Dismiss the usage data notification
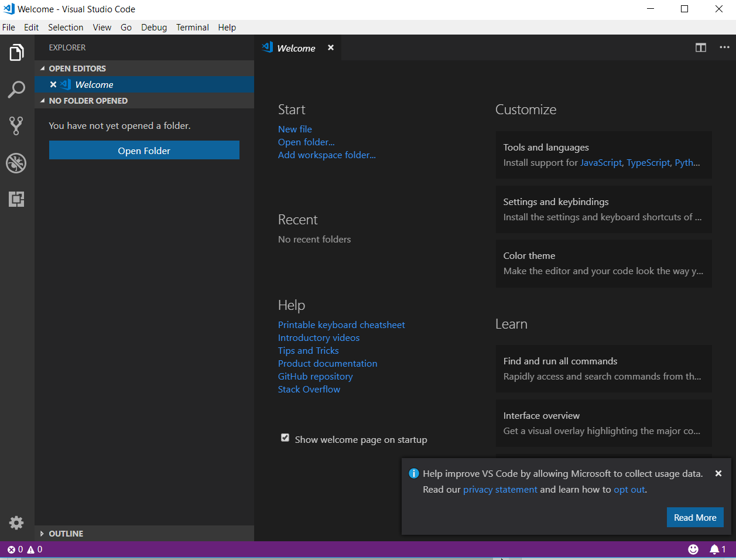 coord(718,473)
